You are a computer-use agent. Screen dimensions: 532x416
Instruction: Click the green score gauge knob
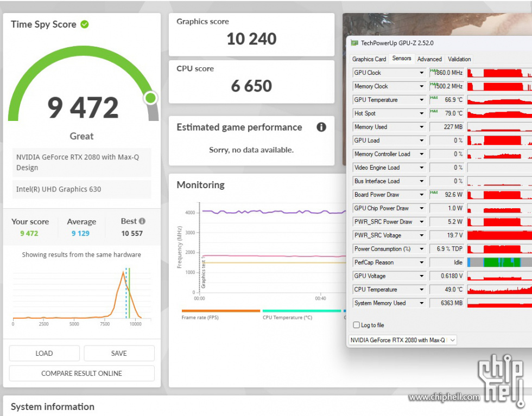click(x=150, y=98)
